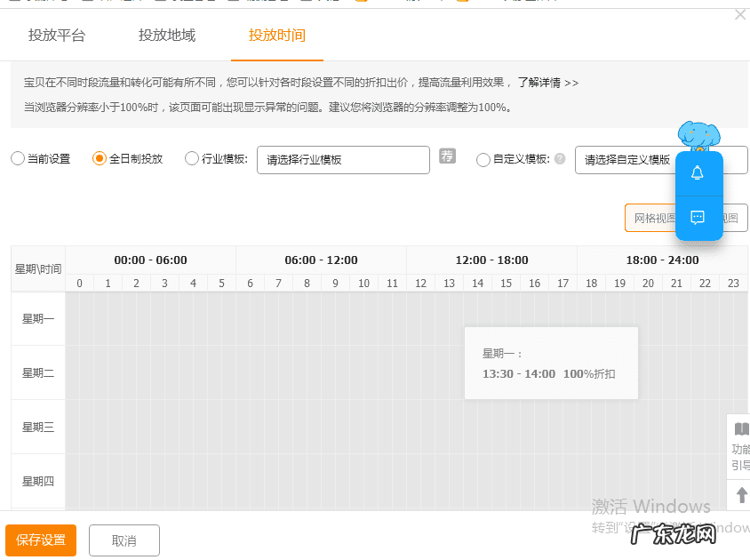
Task: Switch to the 投放平台 tab
Action: [59, 36]
